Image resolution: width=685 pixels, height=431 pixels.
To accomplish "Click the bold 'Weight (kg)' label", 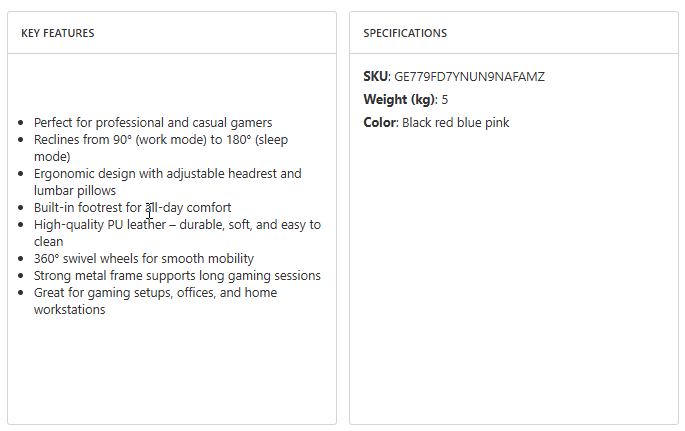I will tap(399, 100).
